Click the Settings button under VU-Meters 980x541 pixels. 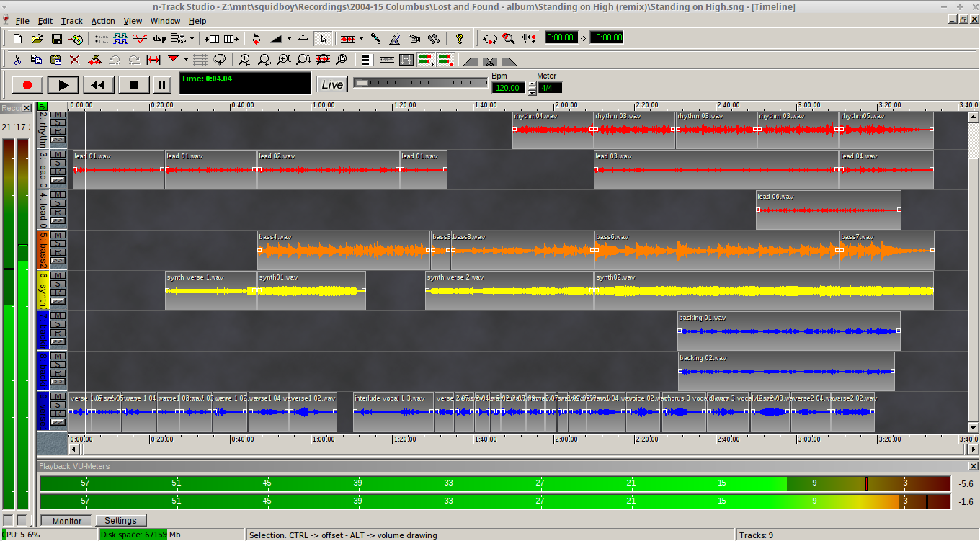pyautogui.click(x=120, y=521)
